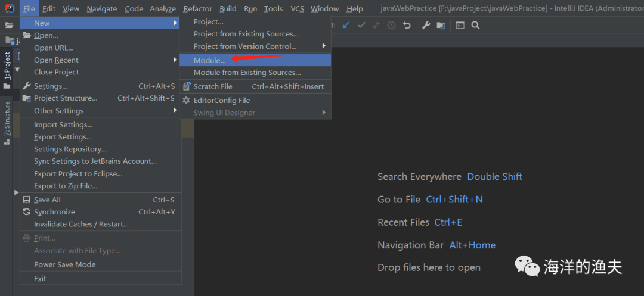Open the Refactor menu
This screenshot has width=644, height=296.
pos(197,8)
